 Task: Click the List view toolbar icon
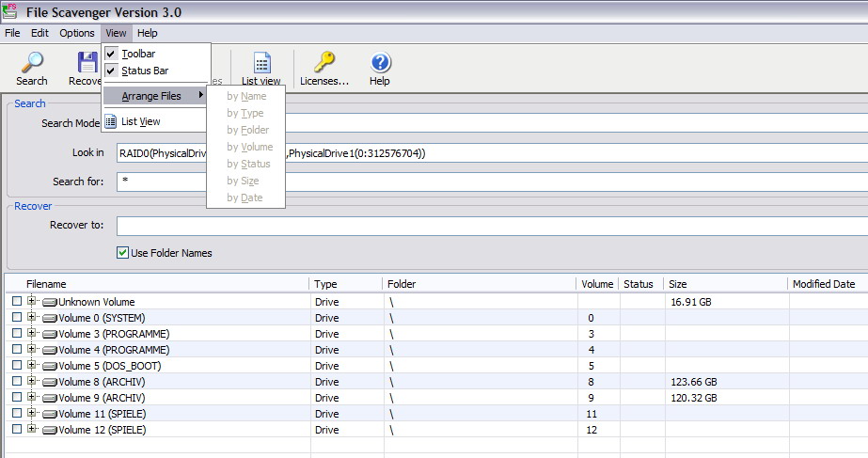click(261, 63)
